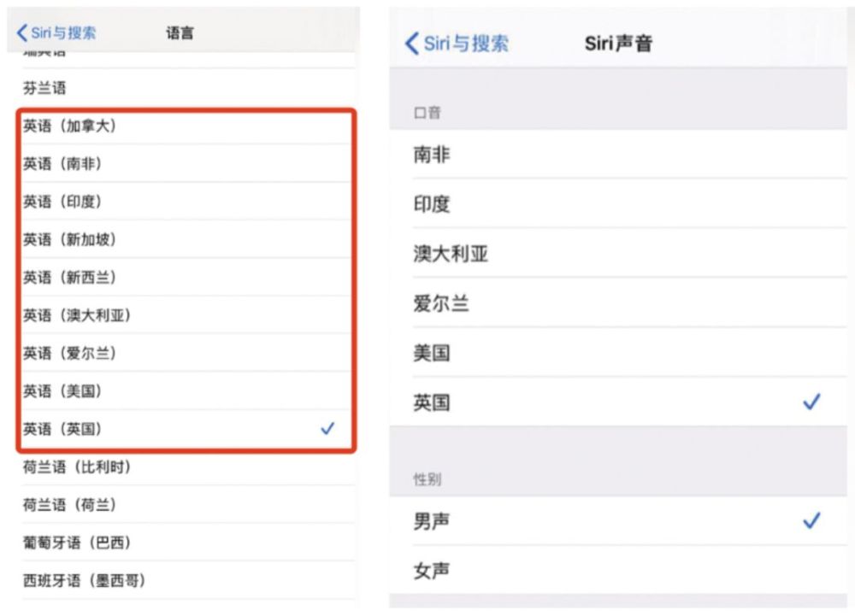
Task: Select 葡萄牙语（巴西） language
Action: pyautogui.click(x=77, y=543)
